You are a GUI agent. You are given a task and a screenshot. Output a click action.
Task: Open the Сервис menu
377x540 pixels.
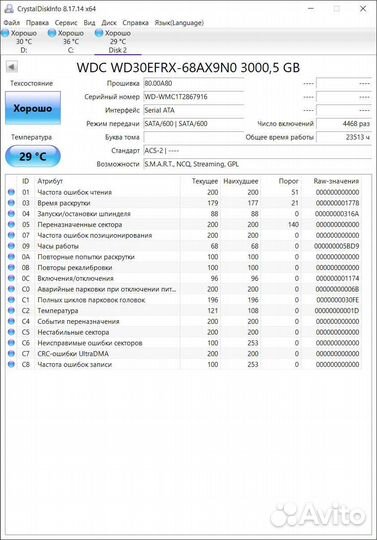(66, 23)
